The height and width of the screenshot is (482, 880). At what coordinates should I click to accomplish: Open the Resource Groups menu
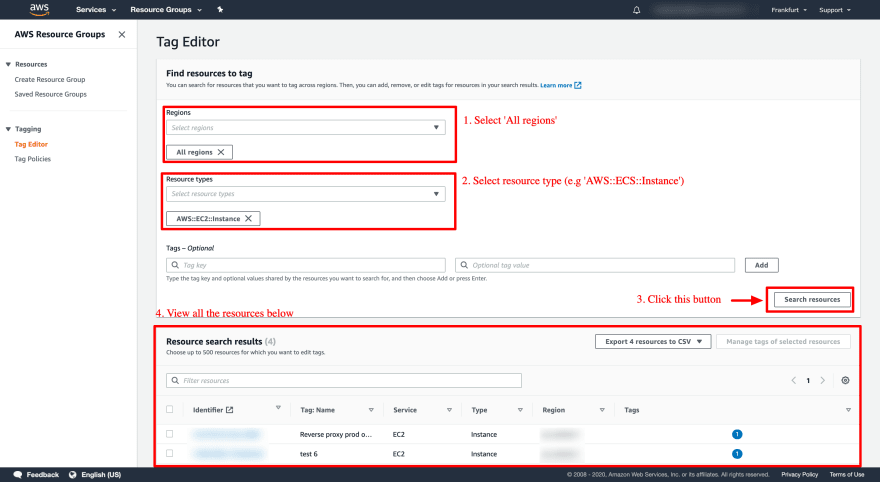click(166, 10)
